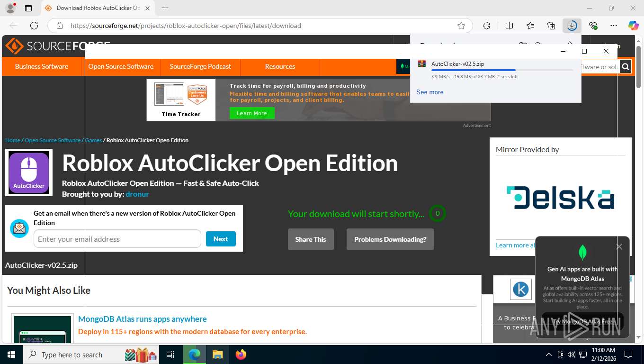Reload the page with the refresh icon
This screenshot has height=364, width=644.
tap(34, 26)
